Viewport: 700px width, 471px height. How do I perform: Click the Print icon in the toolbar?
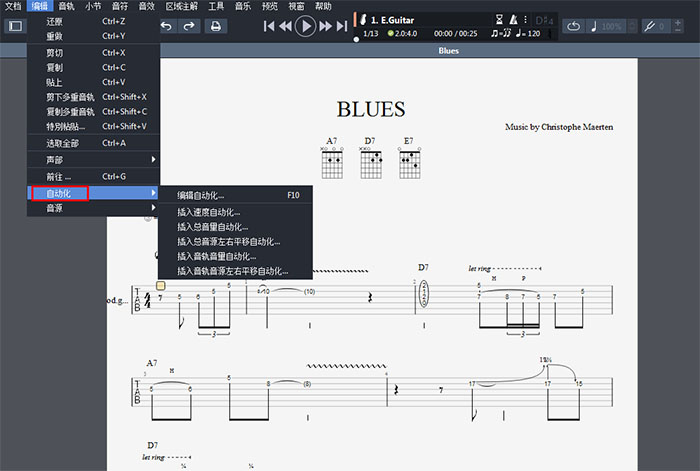tap(215, 26)
